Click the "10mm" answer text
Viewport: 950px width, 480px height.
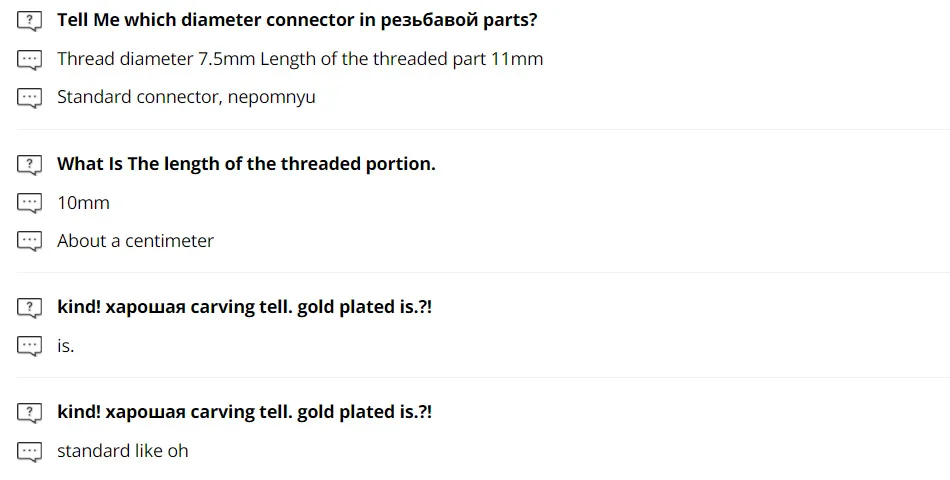[x=83, y=203]
